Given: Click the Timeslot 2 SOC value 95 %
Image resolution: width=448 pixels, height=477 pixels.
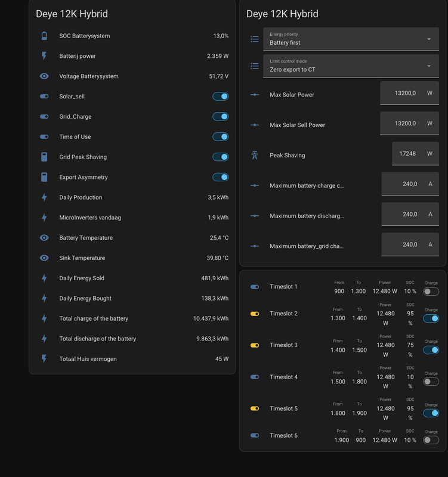Looking at the screenshot, I should (410, 318).
